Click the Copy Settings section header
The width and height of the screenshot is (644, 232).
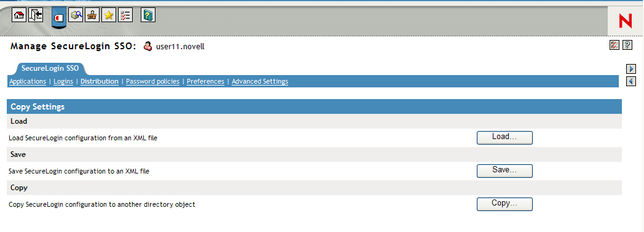tap(314, 106)
